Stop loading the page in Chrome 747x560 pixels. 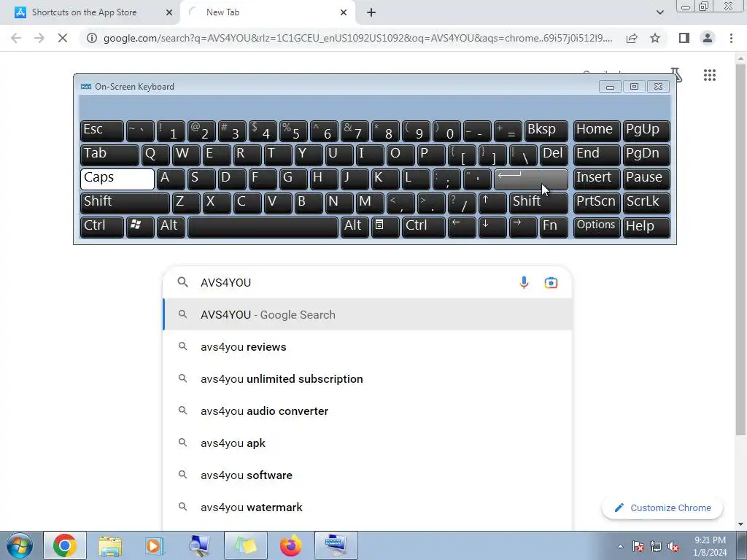click(x=63, y=38)
